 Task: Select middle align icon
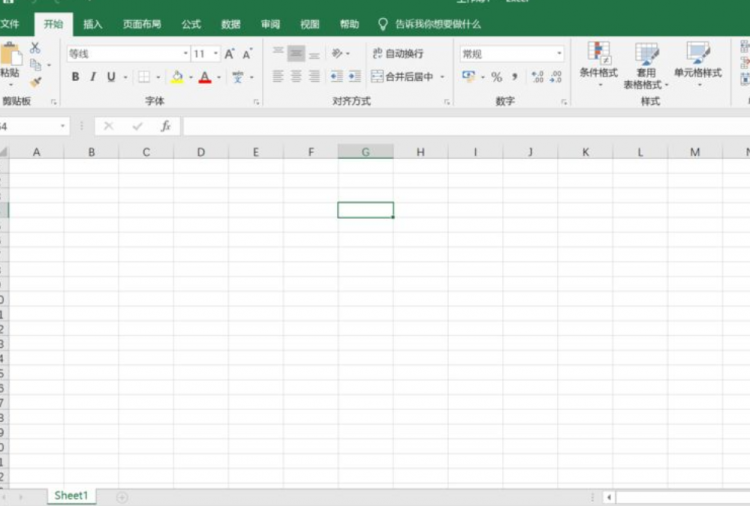tap(296, 53)
